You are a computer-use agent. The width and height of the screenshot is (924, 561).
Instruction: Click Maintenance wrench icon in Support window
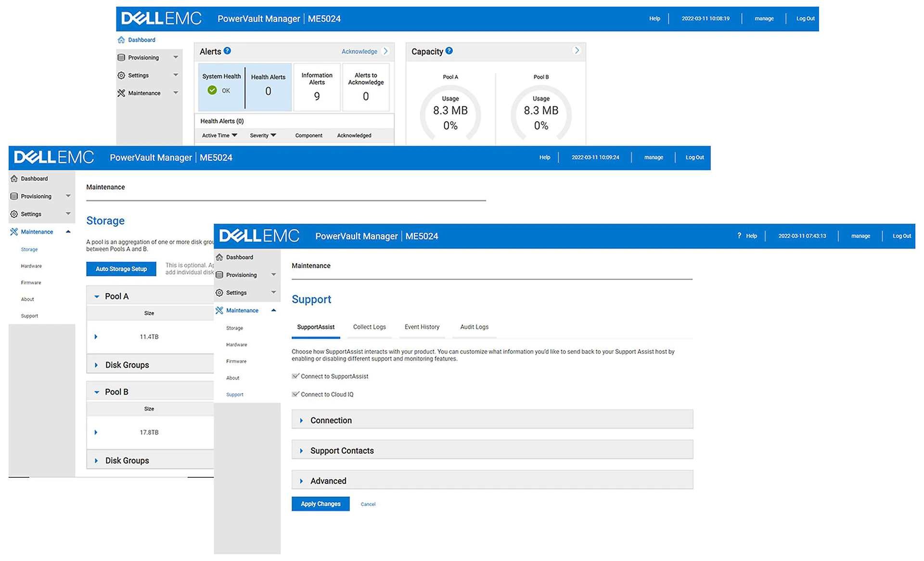tap(219, 310)
